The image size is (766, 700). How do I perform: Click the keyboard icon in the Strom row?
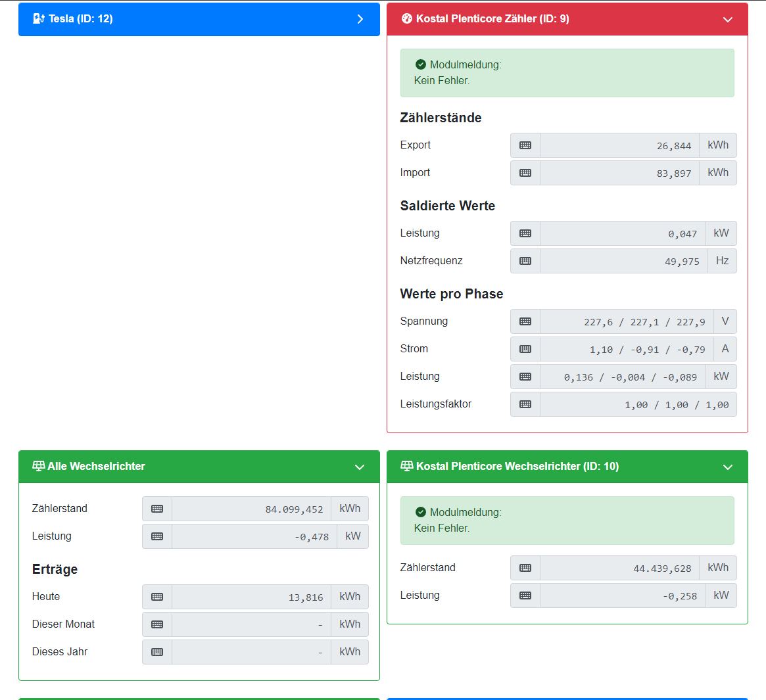(525, 349)
